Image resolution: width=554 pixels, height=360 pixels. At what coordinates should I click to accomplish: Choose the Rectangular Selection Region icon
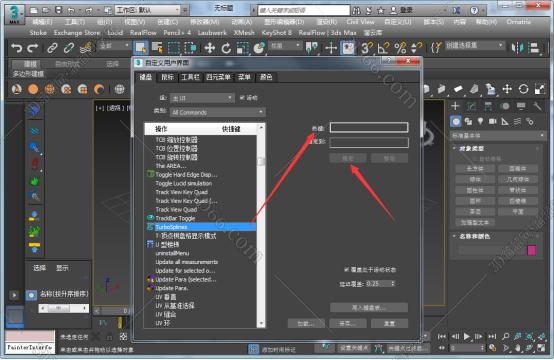coord(174,48)
